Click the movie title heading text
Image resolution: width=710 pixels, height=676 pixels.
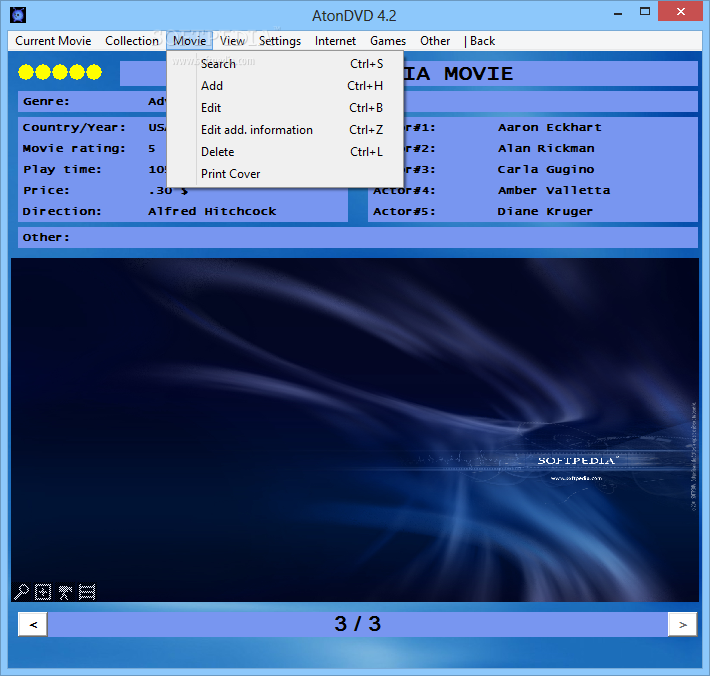pyautogui.click(x=458, y=73)
